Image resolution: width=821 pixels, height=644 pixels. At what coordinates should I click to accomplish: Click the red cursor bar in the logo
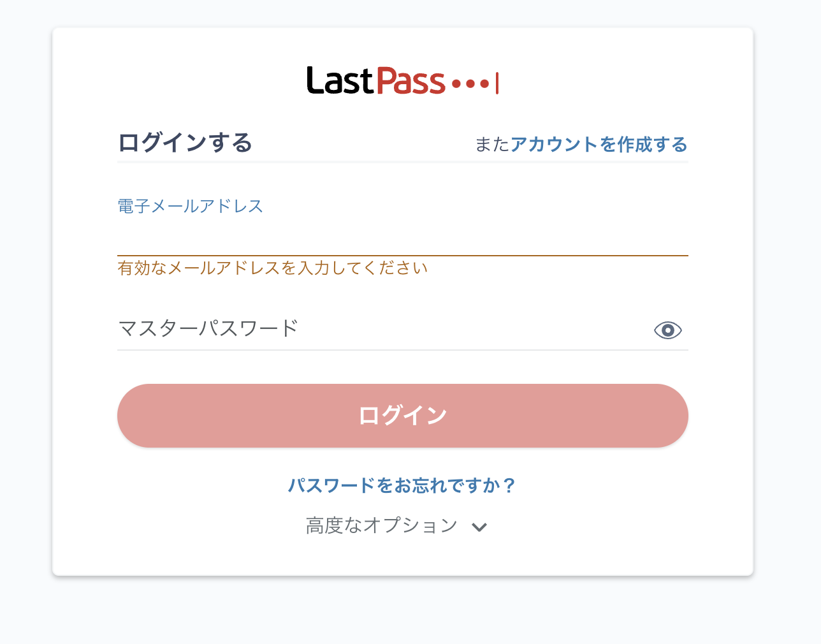(497, 83)
